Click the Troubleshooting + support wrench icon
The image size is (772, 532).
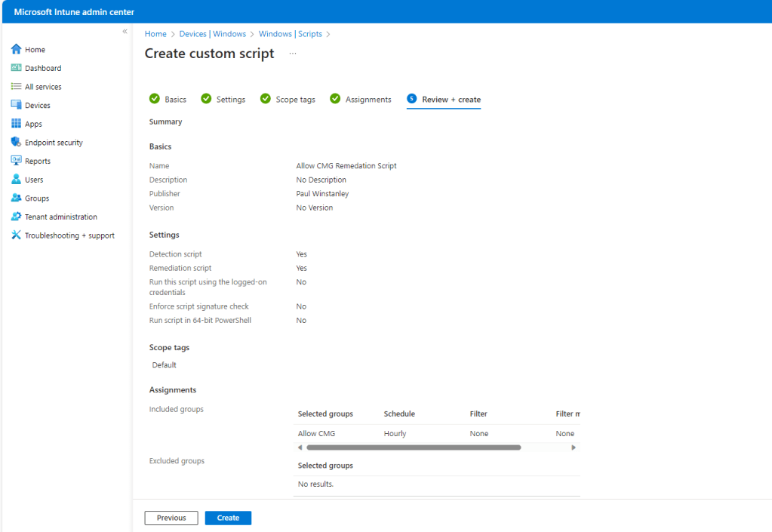17,235
